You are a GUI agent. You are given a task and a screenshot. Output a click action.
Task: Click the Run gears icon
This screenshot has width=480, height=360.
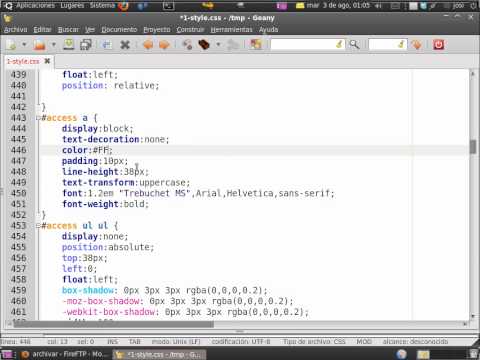(x=233, y=44)
